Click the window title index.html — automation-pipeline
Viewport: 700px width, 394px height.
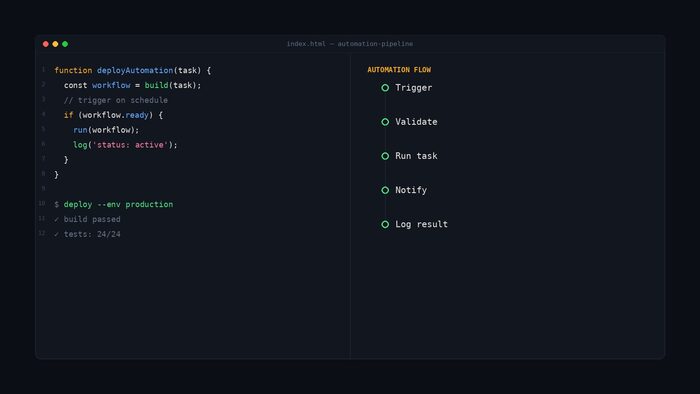coord(350,44)
